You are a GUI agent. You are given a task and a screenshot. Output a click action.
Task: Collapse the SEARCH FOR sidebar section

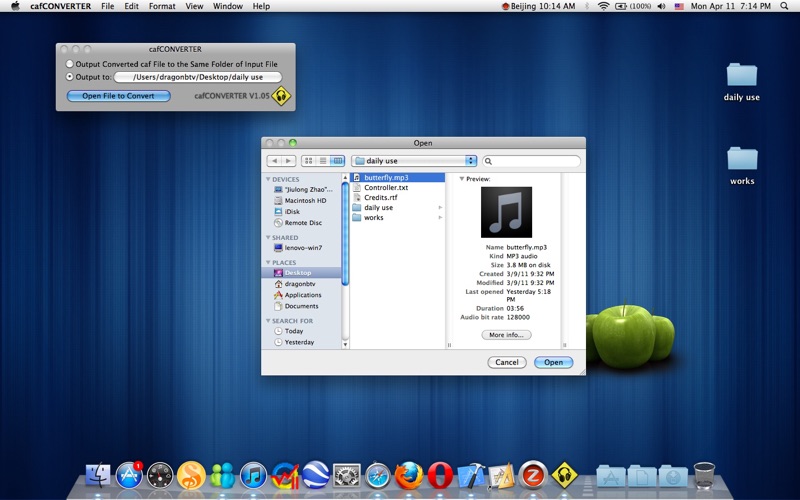pyautogui.click(x=268, y=320)
